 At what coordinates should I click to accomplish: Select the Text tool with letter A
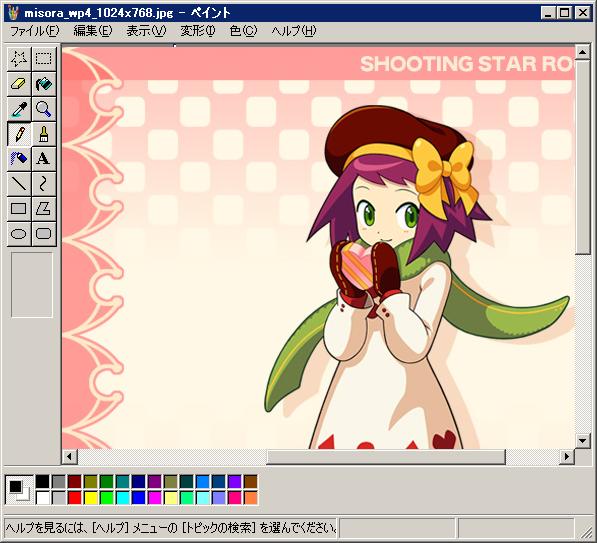[44, 158]
